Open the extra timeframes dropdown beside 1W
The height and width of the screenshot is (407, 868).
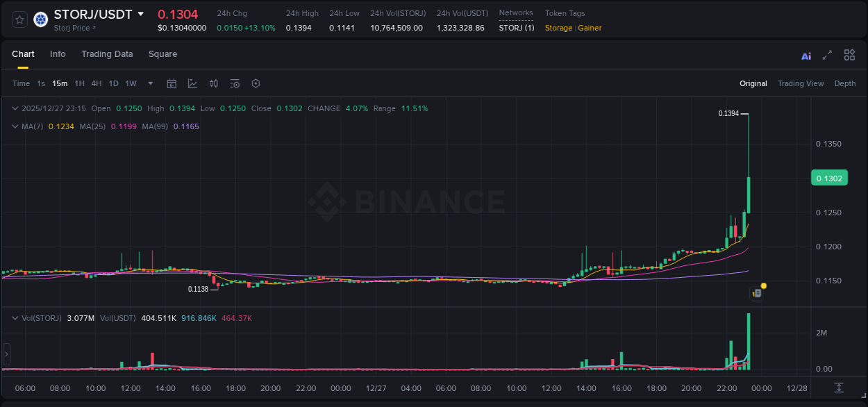point(149,83)
